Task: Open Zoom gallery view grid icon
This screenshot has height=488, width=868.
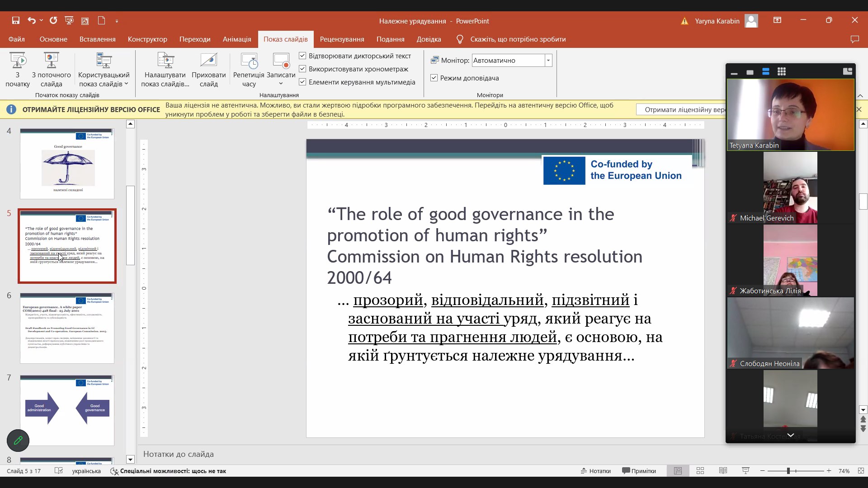Action: tap(782, 72)
